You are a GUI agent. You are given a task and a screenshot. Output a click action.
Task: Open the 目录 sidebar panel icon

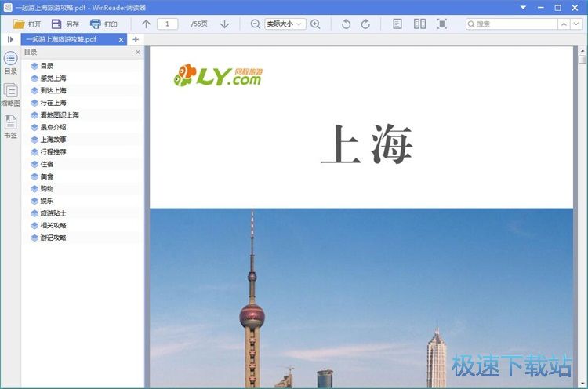[x=10, y=63]
